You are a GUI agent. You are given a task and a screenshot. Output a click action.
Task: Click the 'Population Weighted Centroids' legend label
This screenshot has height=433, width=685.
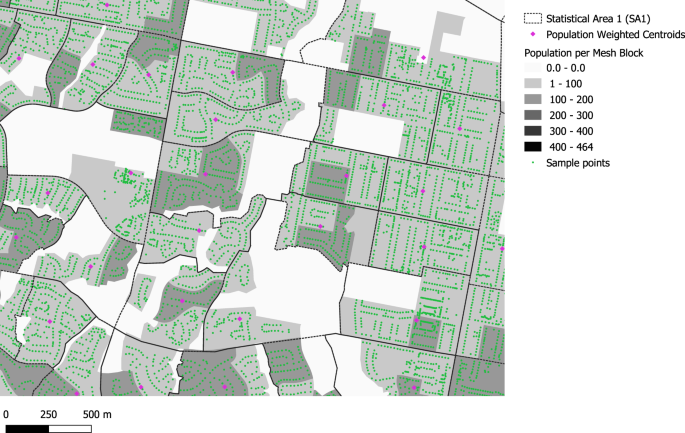pyautogui.click(x=616, y=35)
